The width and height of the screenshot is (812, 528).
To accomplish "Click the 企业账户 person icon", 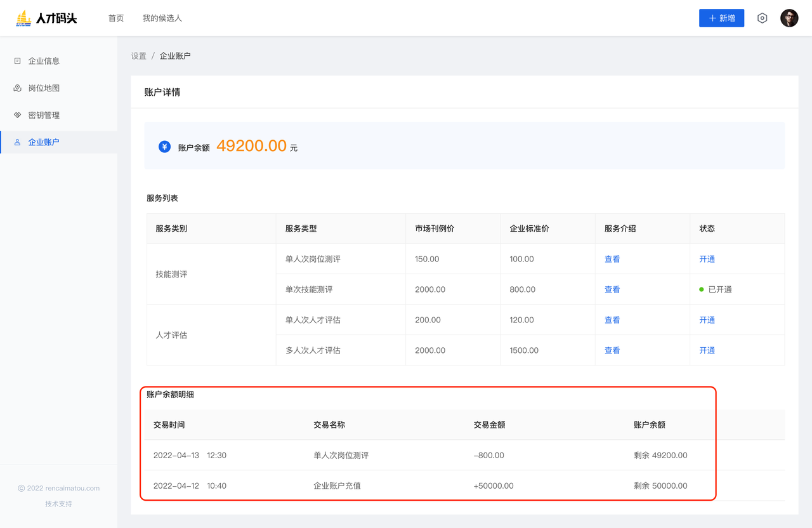I will (17, 142).
